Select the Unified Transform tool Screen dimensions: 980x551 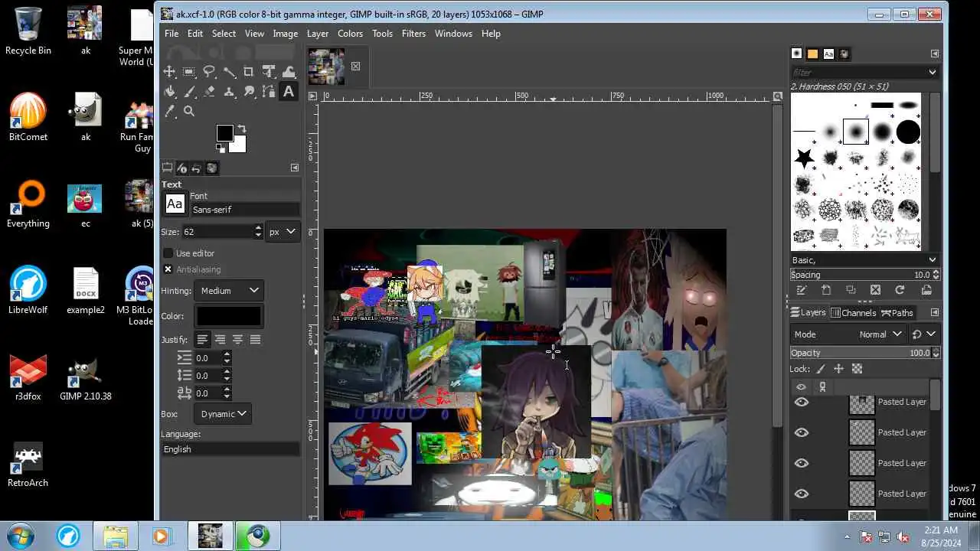269,72
